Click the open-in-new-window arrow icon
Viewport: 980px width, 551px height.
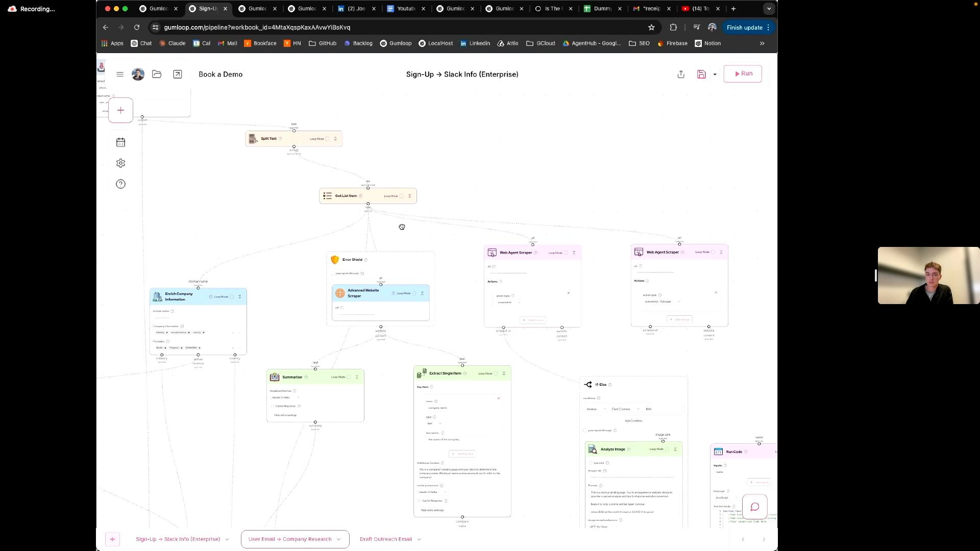point(178,74)
